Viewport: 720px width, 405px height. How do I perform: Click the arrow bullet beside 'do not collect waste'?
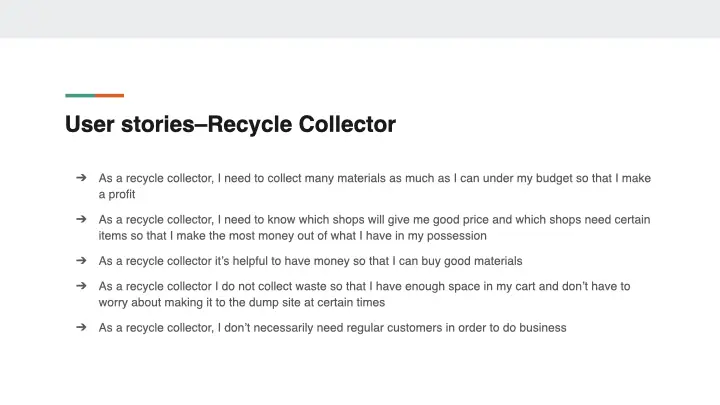[x=81, y=285]
